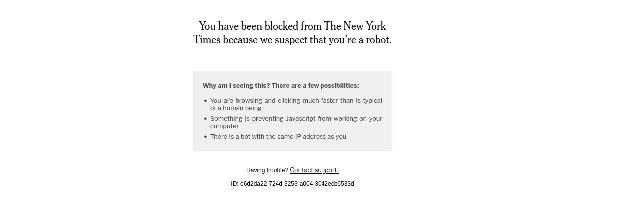This screenshot has width=644, height=202.
Task: Click the word 'Times' in the heading
Action: (207, 40)
